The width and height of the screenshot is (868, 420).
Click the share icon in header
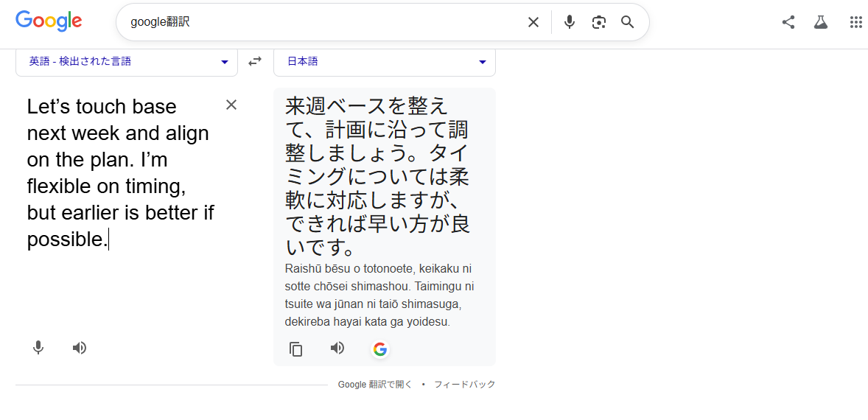788,22
